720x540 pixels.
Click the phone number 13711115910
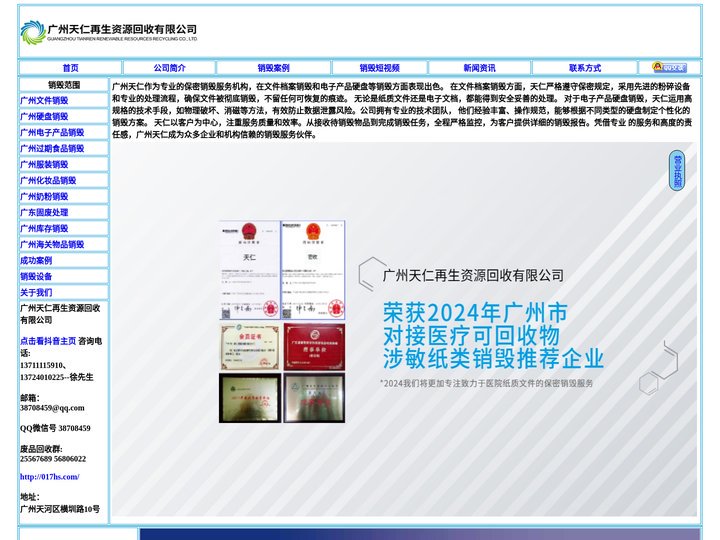43,366
